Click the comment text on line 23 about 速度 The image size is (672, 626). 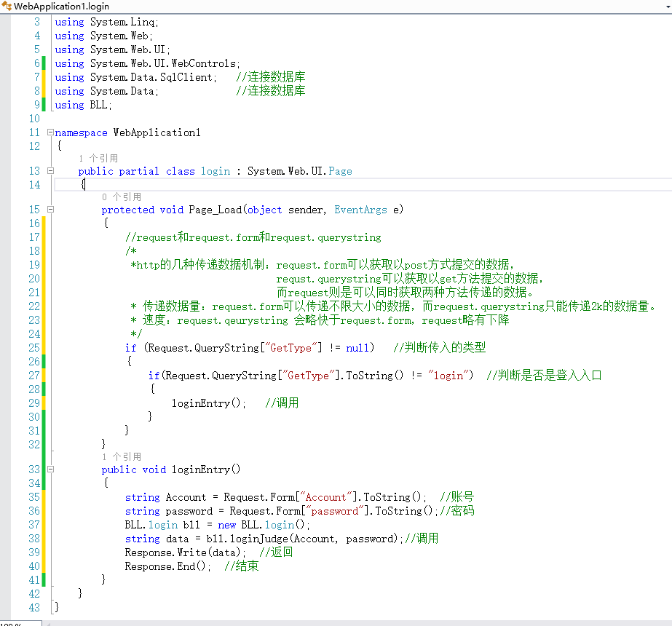click(x=320, y=320)
